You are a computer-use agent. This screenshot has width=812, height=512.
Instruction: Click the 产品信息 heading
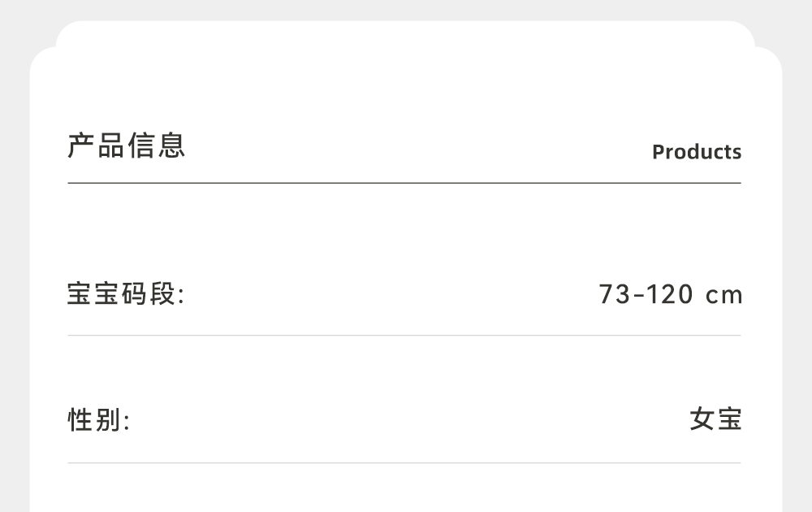pyautogui.click(x=127, y=145)
